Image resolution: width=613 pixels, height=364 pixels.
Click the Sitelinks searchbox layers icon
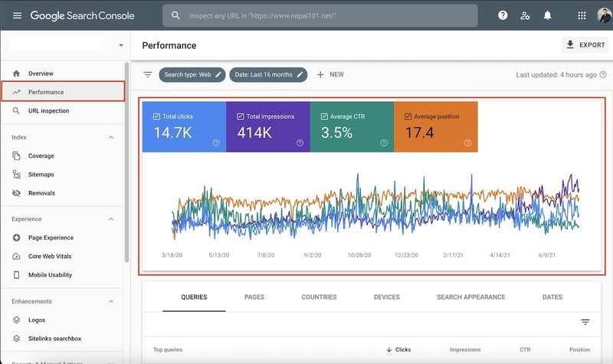pos(16,338)
